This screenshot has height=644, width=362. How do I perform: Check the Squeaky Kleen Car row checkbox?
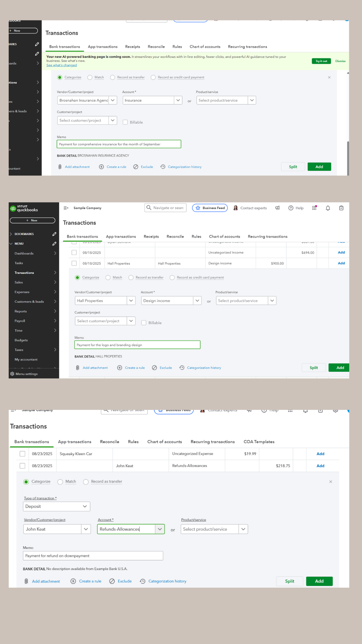[x=22, y=454]
